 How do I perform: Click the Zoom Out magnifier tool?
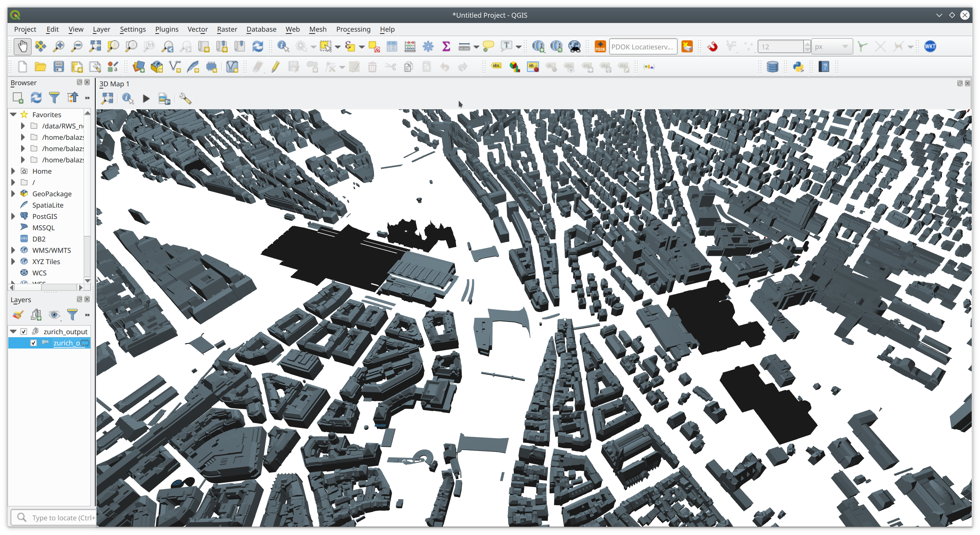point(77,46)
